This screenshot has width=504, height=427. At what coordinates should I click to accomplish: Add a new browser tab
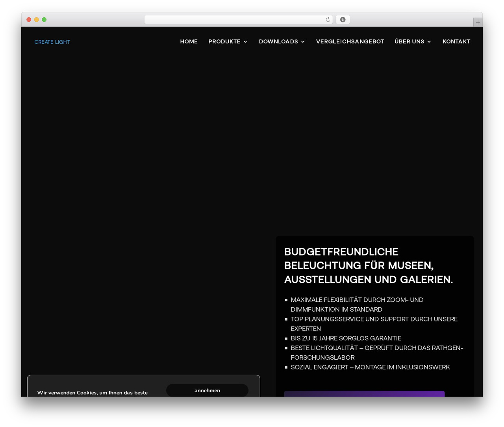click(478, 22)
